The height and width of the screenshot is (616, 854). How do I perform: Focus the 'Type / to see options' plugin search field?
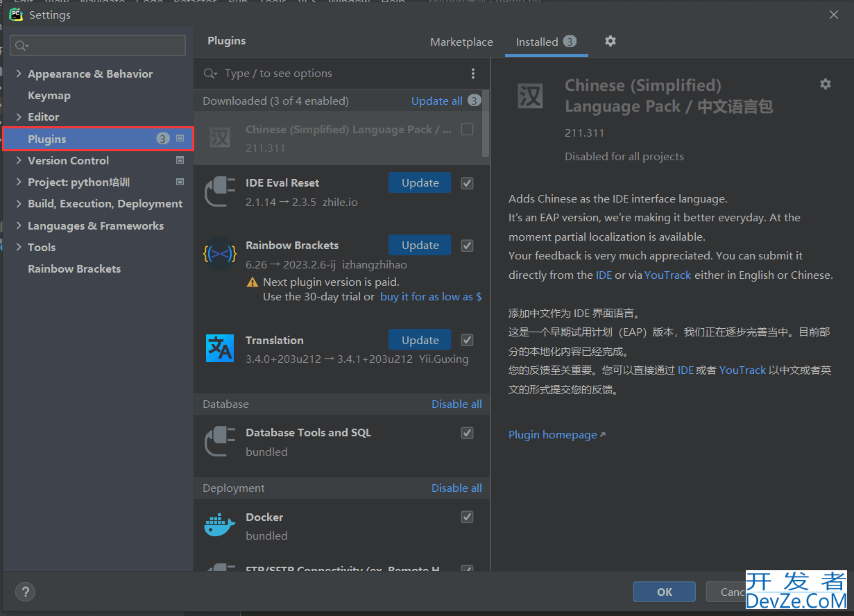[x=341, y=74]
